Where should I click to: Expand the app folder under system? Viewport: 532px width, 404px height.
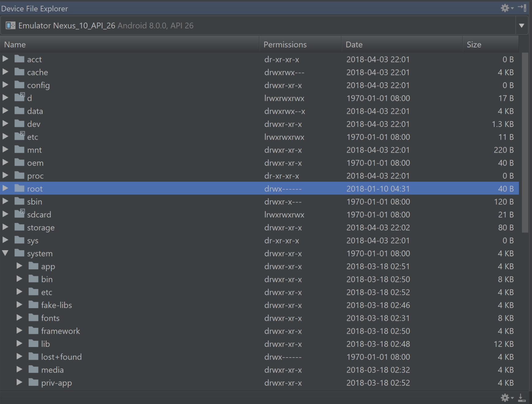point(19,266)
